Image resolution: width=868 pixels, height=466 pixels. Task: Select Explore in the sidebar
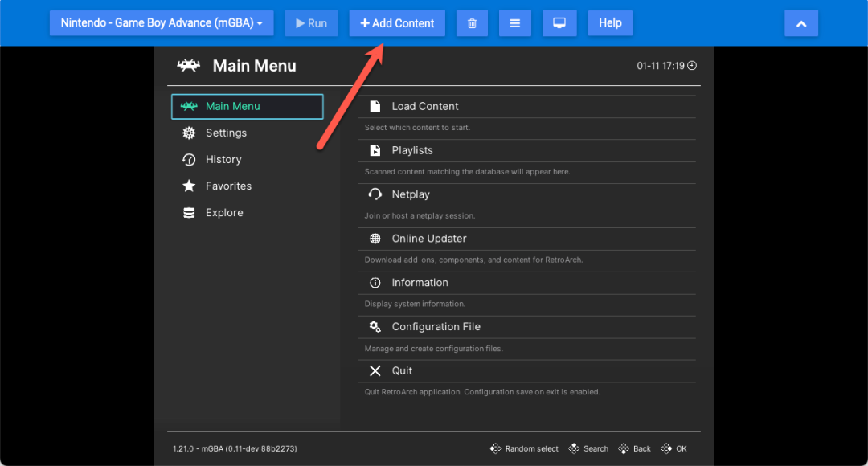pos(224,213)
